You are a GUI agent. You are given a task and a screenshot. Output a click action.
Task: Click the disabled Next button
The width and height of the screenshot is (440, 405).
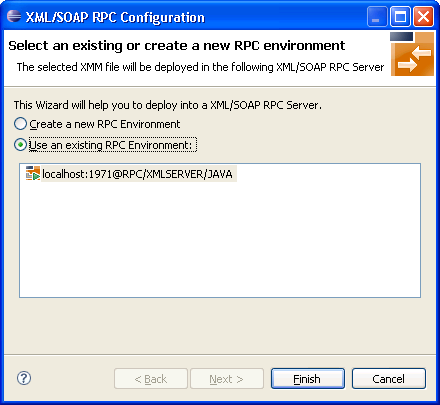click(x=227, y=379)
